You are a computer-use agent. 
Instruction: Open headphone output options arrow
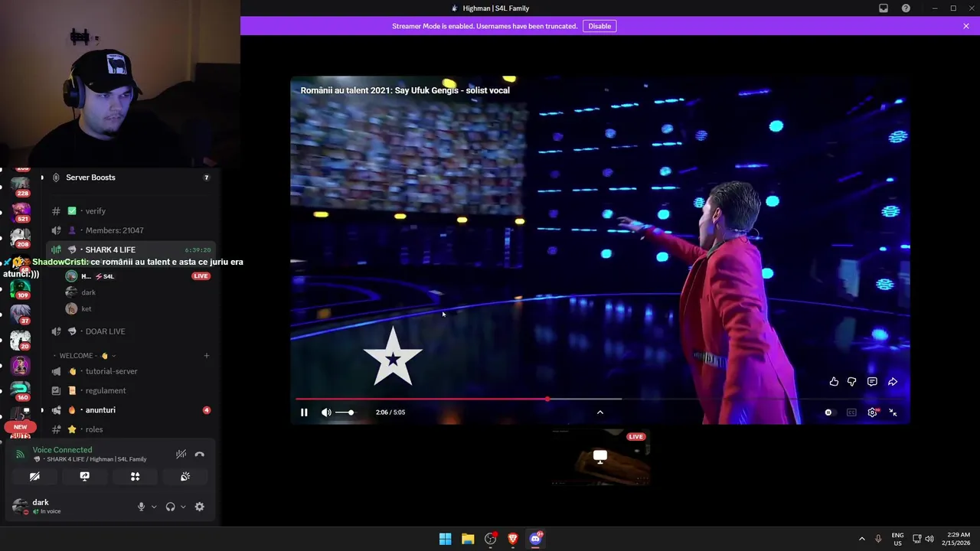(183, 507)
